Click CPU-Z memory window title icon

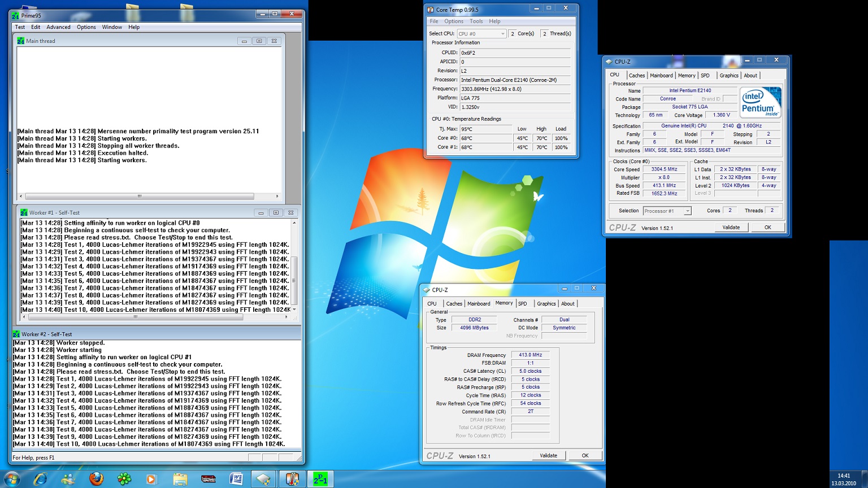point(427,290)
